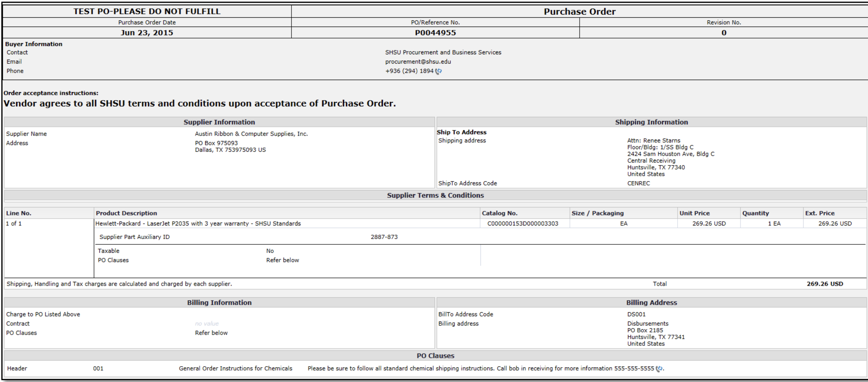This screenshot has height=382, width=868.
Task: Click the Hewlett-Packard LaserJet P2035 product description
Action: tap(198, 224)
